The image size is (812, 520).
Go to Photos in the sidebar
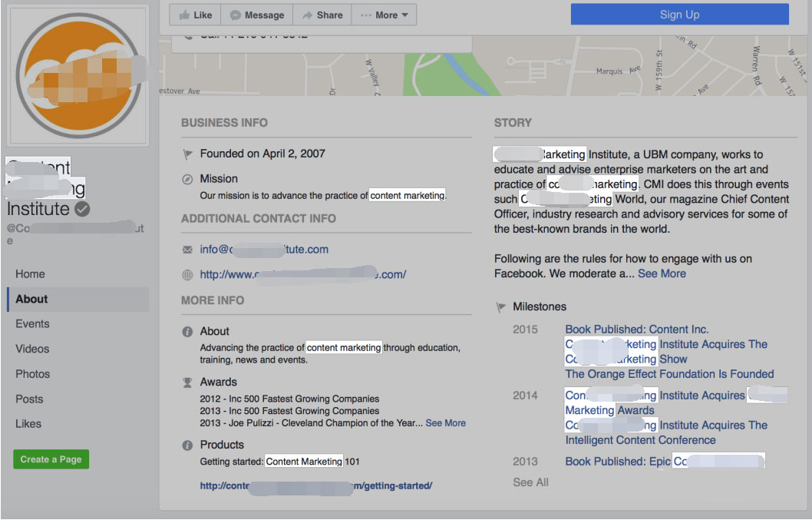point(32,374)
